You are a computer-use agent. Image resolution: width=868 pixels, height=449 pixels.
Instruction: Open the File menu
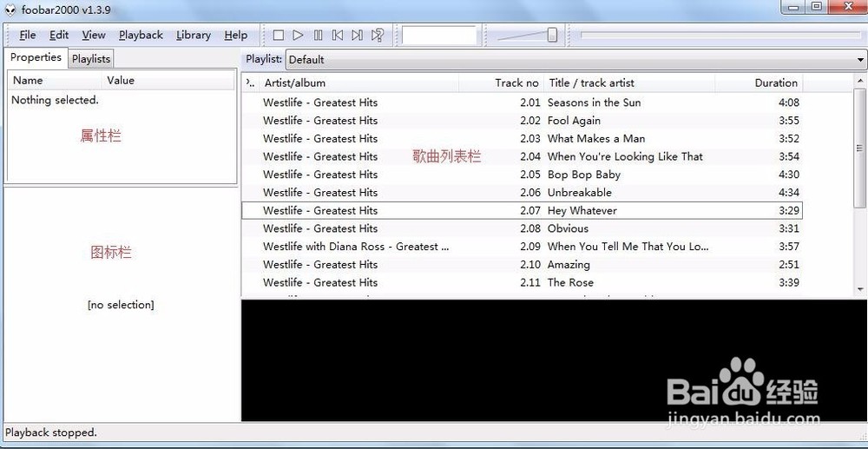(27, 35)
